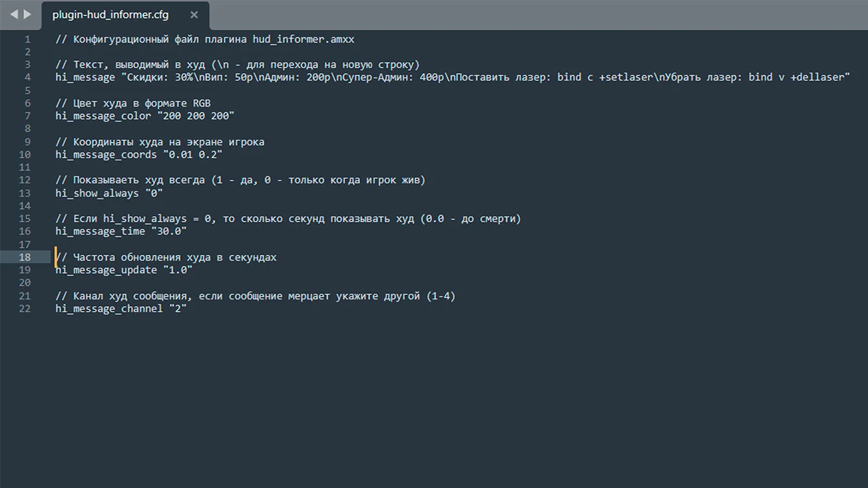The width and height of the screenshot is (868, 488).
Task: Click the hi_message_color cvar name
Action: click(x=103, y=116)
